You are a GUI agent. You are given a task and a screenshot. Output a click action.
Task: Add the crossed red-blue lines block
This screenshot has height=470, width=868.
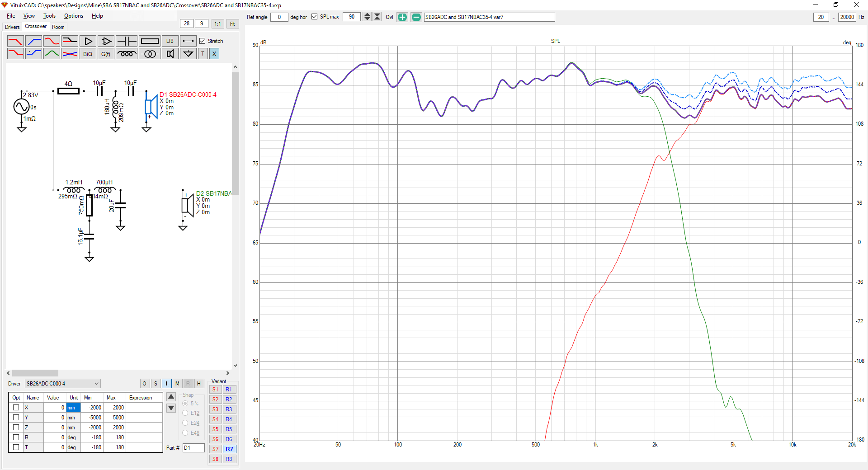(x=70, y=54)
